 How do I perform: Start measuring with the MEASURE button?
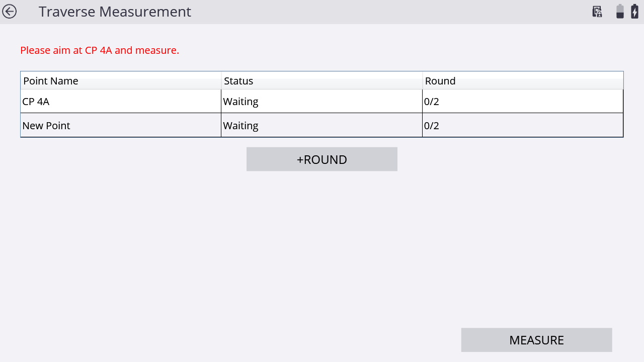[x=536, y=340]
